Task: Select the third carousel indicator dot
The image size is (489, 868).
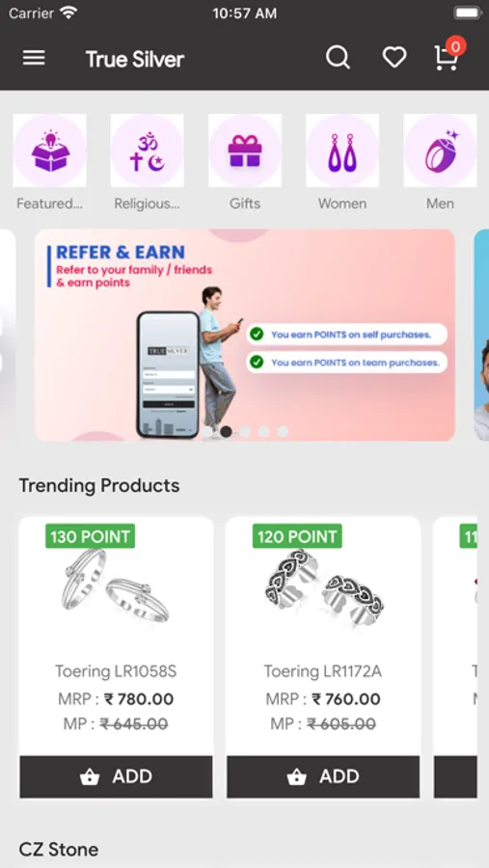Action: [x=245, y=432]
